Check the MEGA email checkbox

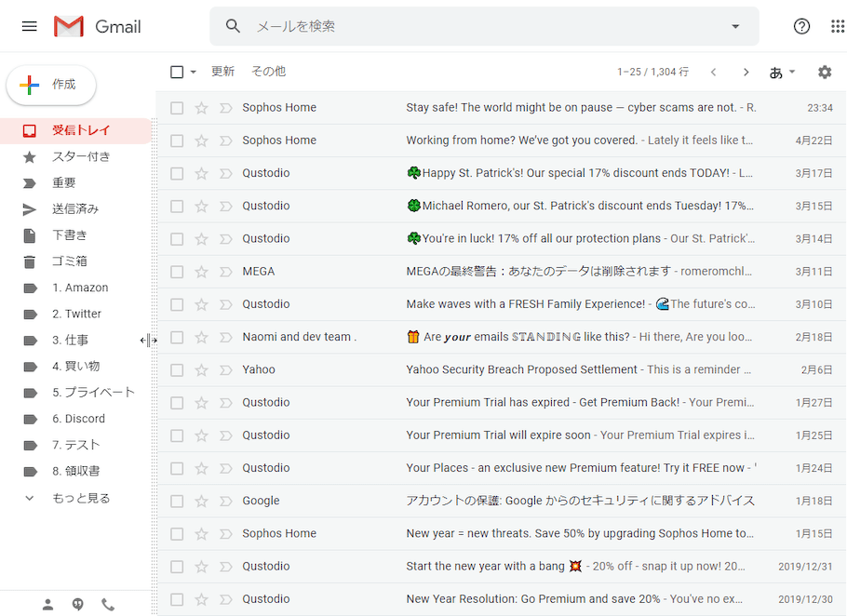[177, 272]
